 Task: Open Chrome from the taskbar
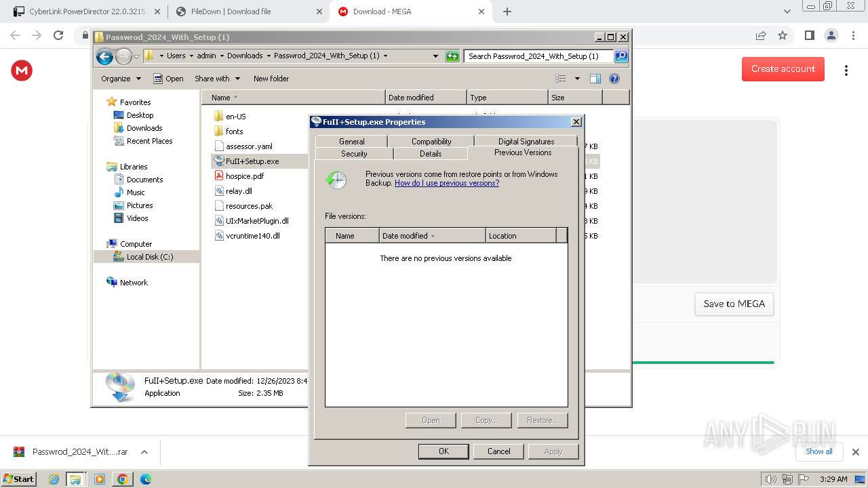pyautogui.click(x=122, y=479)
